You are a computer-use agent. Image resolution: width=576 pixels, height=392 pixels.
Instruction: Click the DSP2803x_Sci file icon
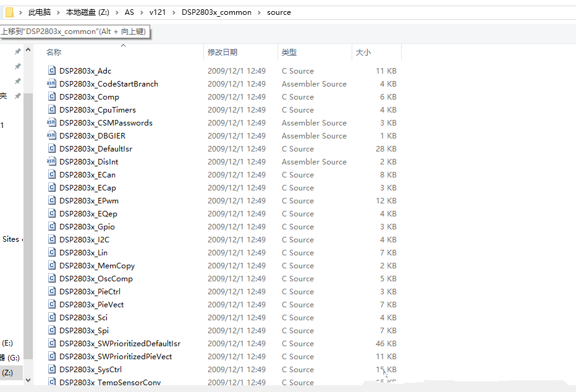pyautogui.click(x=52, y=317)
